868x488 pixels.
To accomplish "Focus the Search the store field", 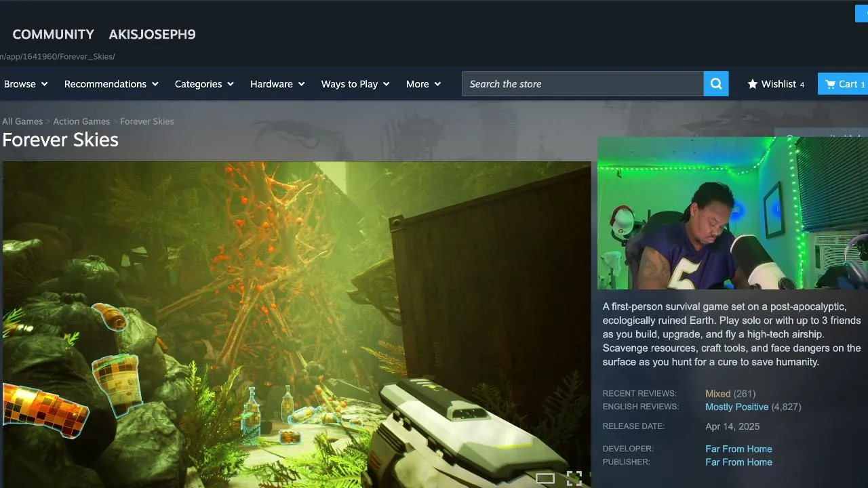I will [583, 84].
